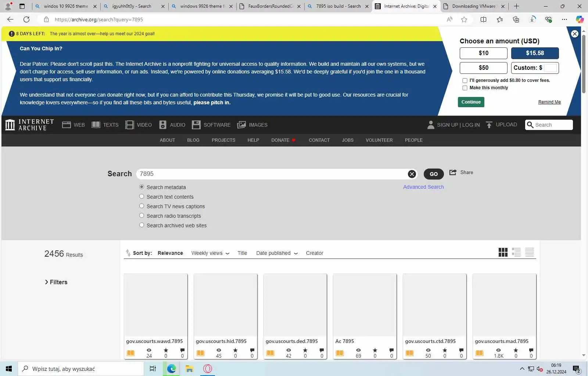Open the Video section

coord(139,125)
